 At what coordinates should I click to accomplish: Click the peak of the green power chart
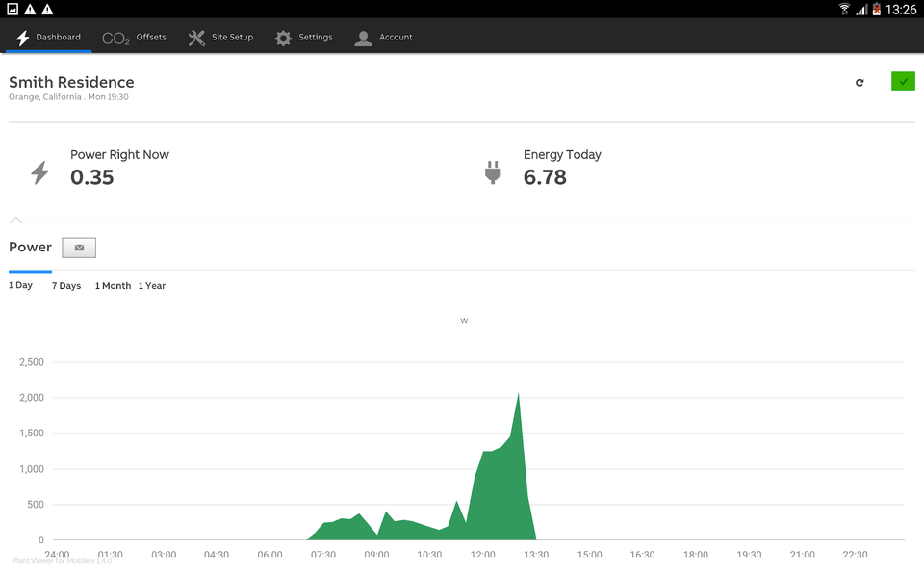point(519,395)
